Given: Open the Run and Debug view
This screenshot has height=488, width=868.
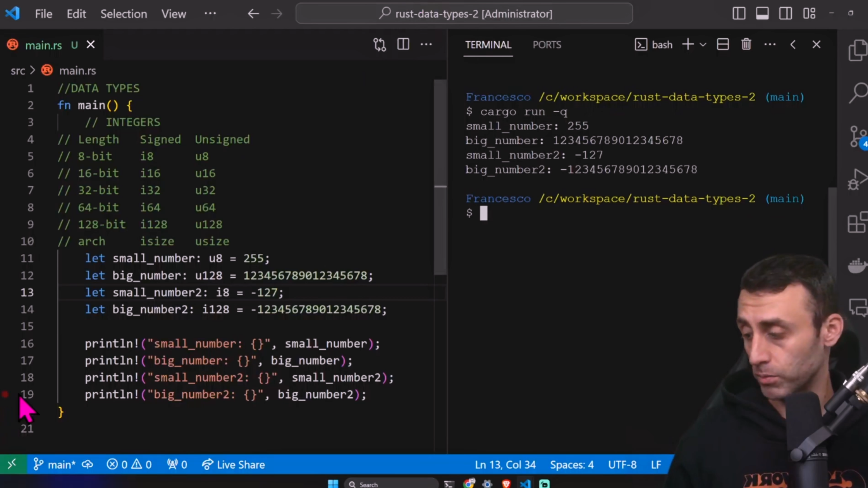Looking at the screenshot, I should point(858,179).
